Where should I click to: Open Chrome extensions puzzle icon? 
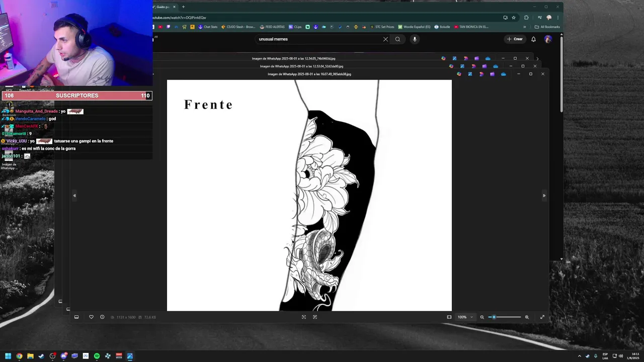coord(526,18)
